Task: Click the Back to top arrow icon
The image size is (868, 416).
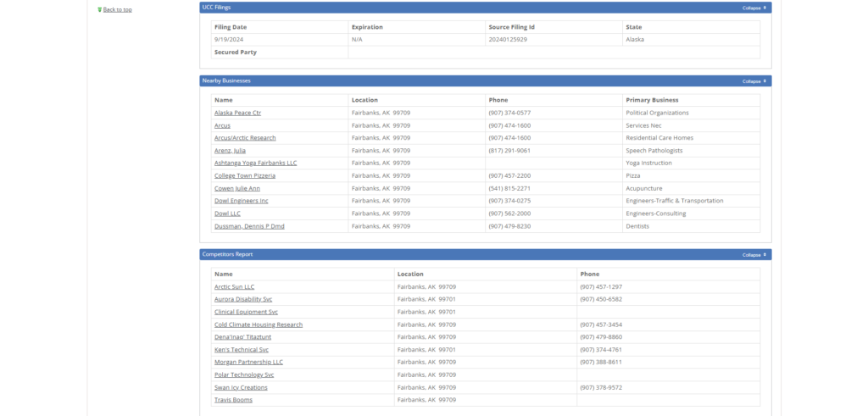Action: [99, 9]
